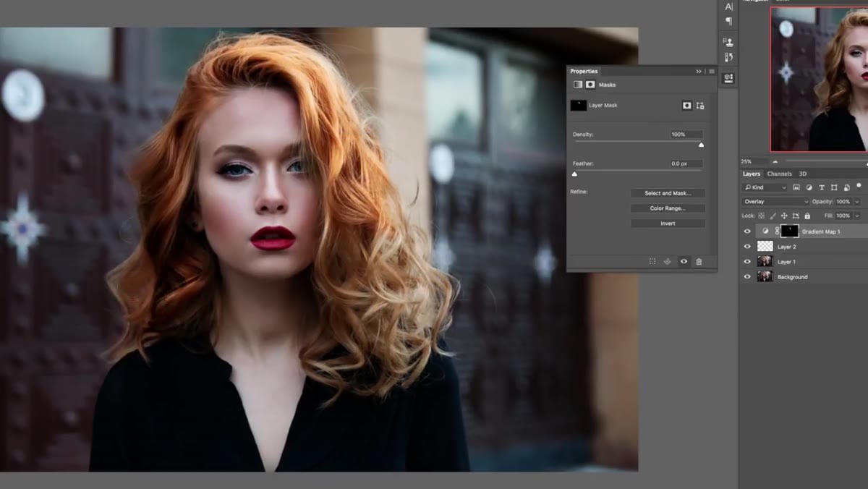
Task: Open the Kind filter dropdown
Action: pos(765,187)
